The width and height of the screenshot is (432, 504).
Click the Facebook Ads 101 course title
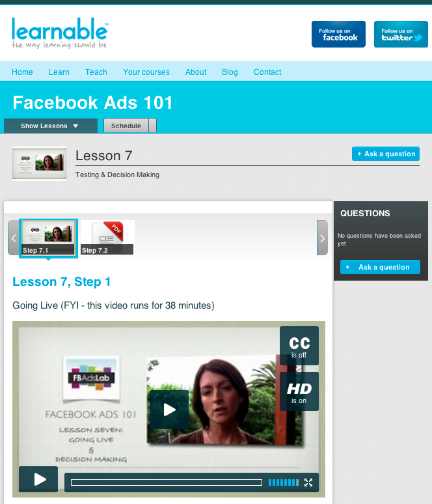(x=93, y=102)
